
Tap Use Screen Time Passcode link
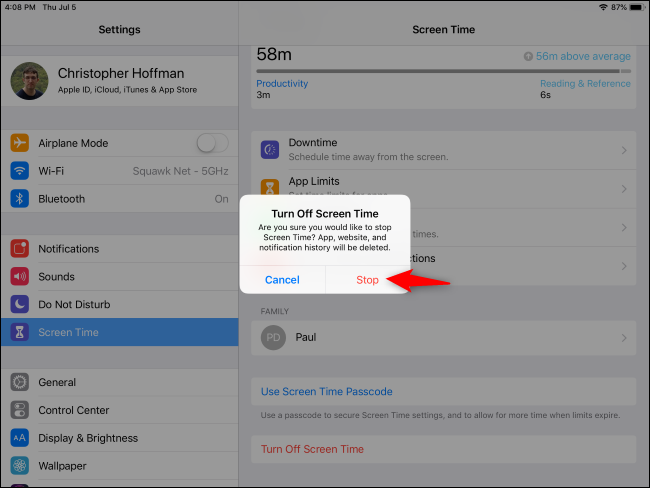click(x=327, y=391)
